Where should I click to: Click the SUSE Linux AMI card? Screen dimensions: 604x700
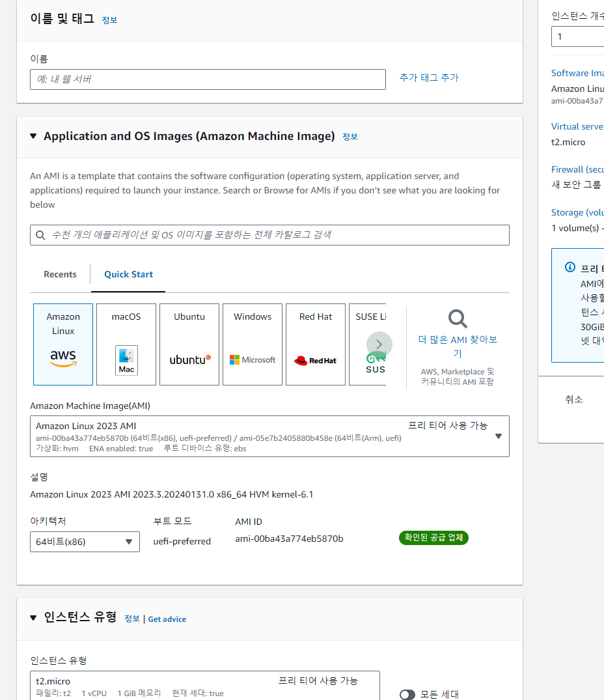368,344
